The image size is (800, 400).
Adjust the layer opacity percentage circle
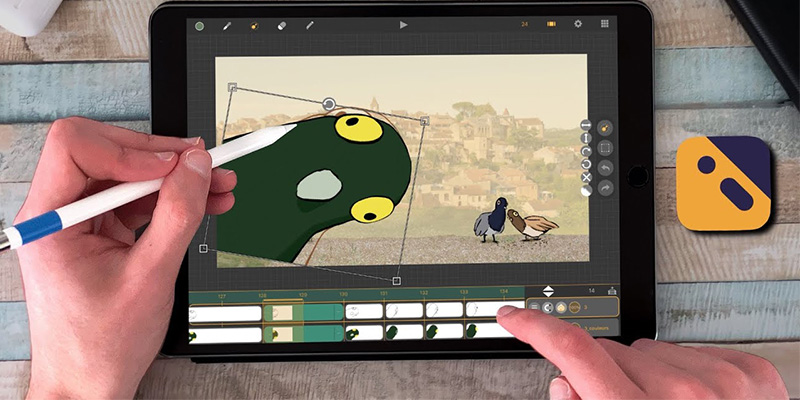(574, 307)
